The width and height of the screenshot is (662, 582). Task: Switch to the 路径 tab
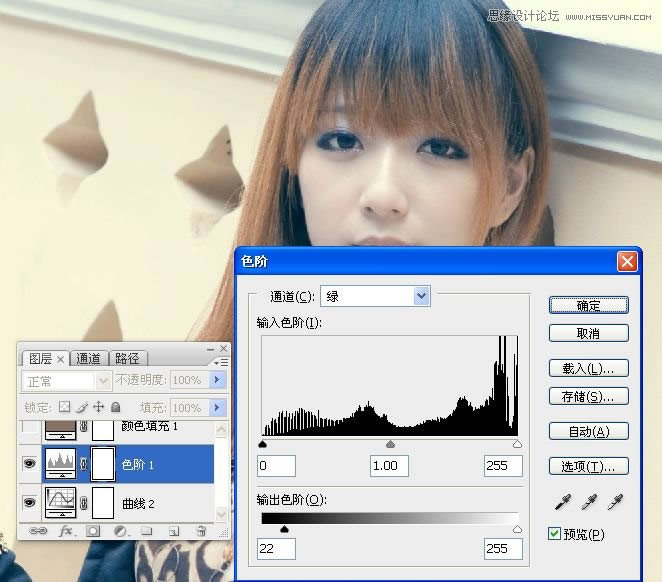coord(127,358)
